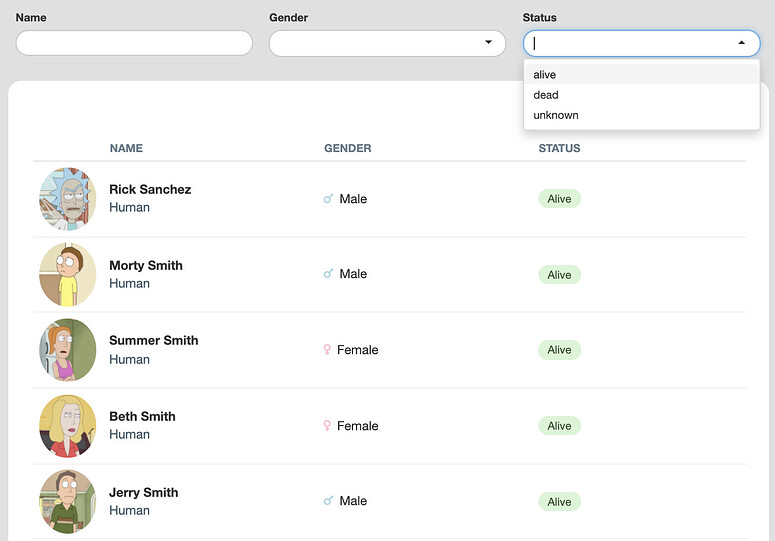The image size is (775, 541).
Task: Click the GENDER column header
Action: pos(347,148)
